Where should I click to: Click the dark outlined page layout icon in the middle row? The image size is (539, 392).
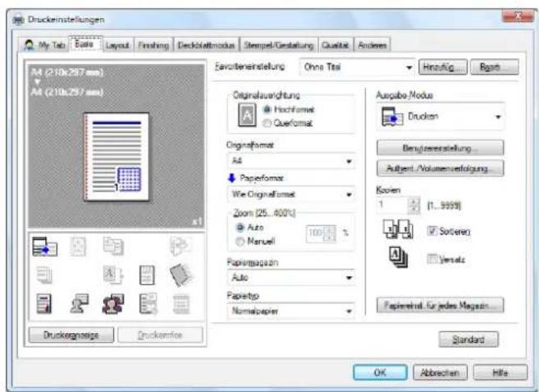[147, 275]
